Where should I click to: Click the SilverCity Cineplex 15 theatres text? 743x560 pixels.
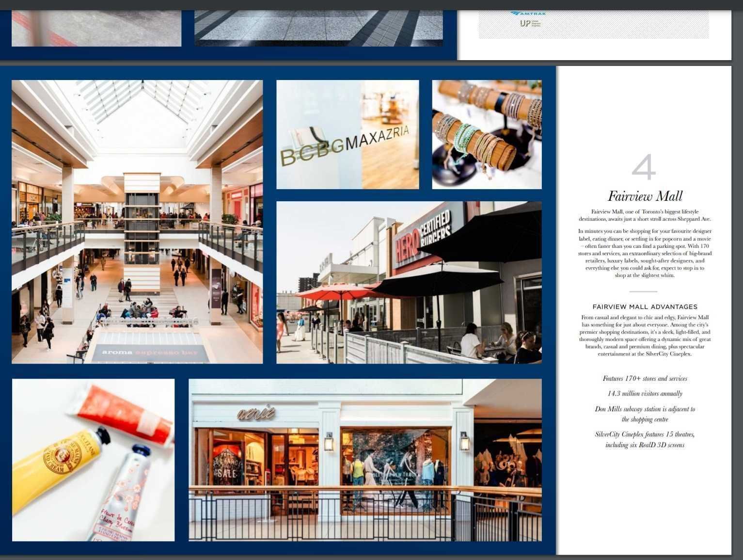tap(645, 440)
